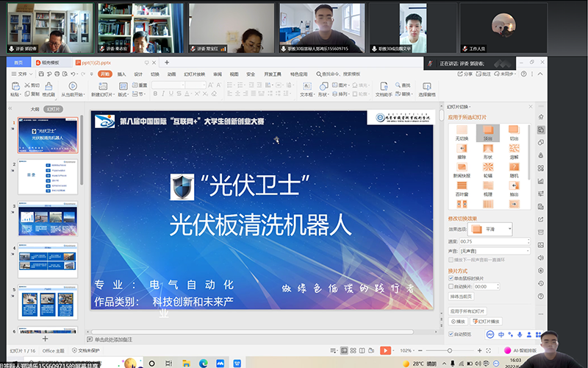Toggle 单击鼠标时换片 checkbox
Viewport: 588px width, 368px height.
[x=451, y=278]
